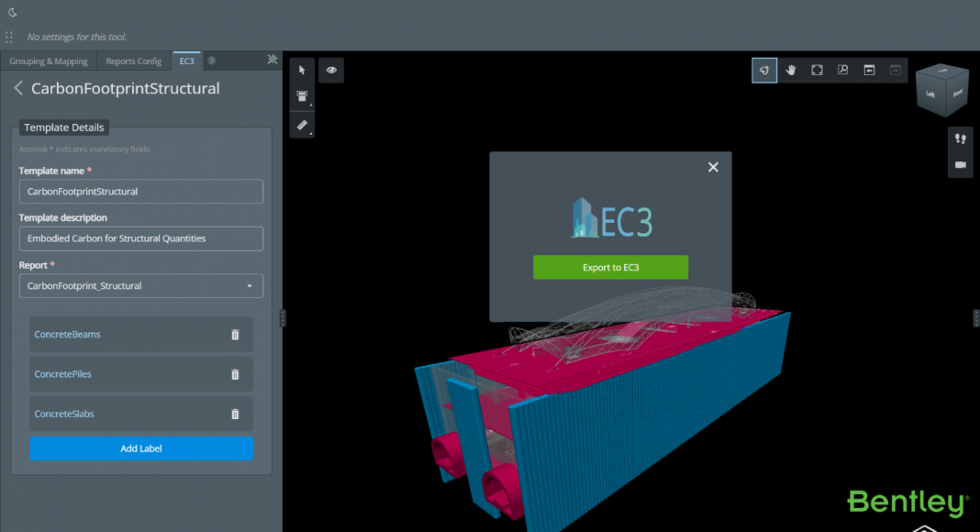
Task: Click the camera toggle icon
Action: [960, 164]
